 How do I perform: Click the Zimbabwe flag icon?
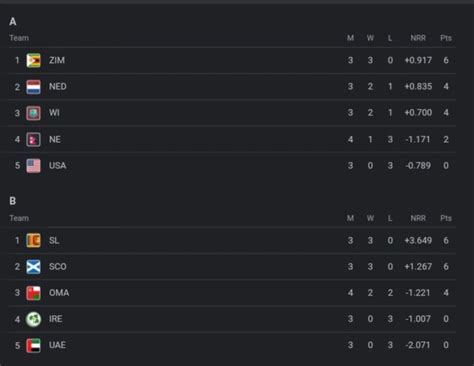pos(33,60)
